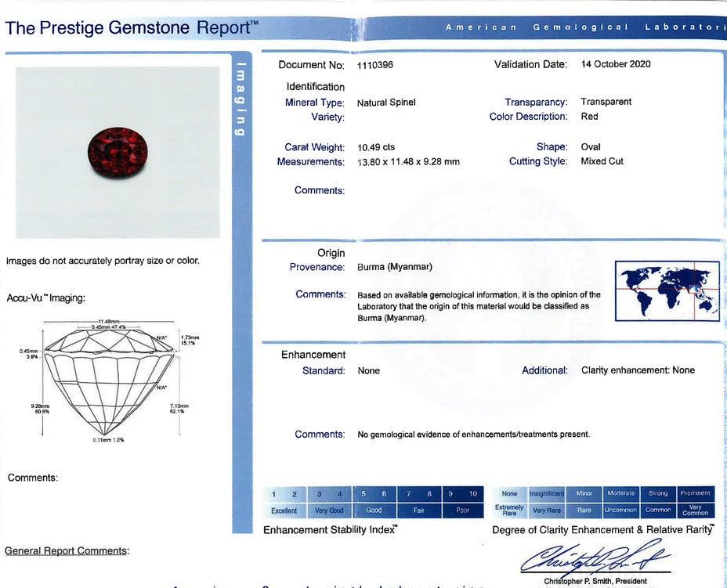Select the None clarity enhancement box
The width and height of the screenshot is (727, 588).
click(x=509, y=494)
